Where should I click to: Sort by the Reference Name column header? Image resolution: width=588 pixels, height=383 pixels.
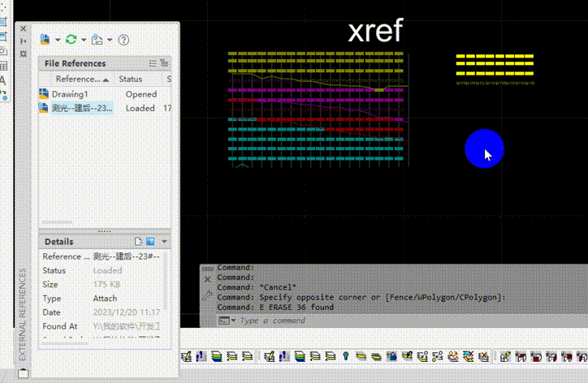[78, 79]
